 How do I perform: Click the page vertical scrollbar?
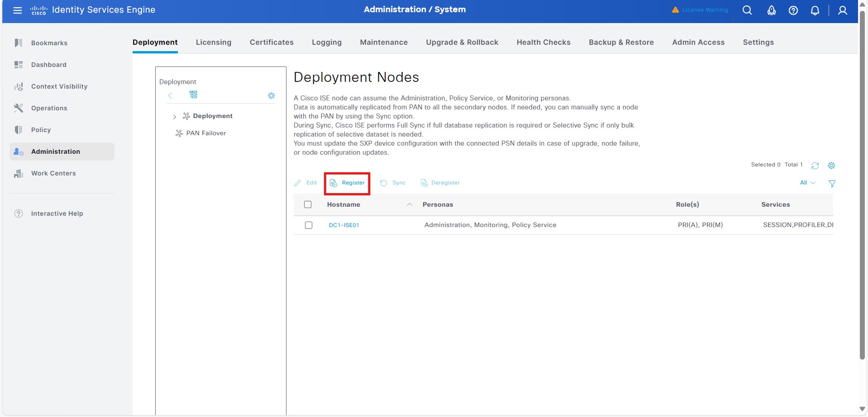tap(862, 181)
